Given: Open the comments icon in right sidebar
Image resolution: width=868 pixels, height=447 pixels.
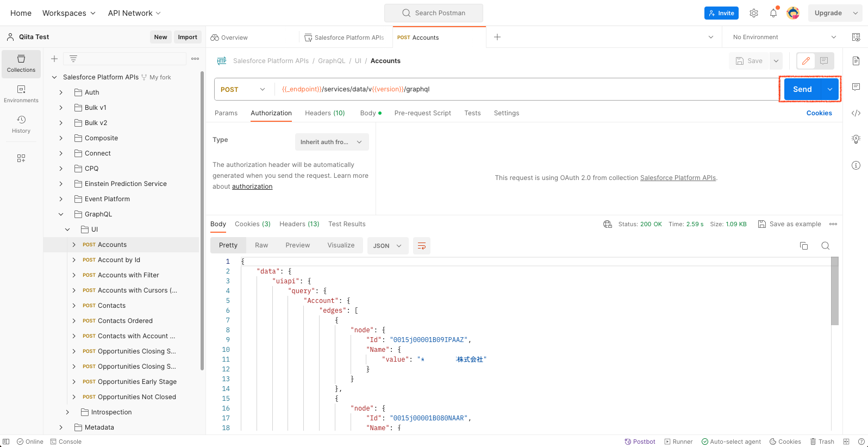Looking at the screenshot, I should (x=856, y=87).
